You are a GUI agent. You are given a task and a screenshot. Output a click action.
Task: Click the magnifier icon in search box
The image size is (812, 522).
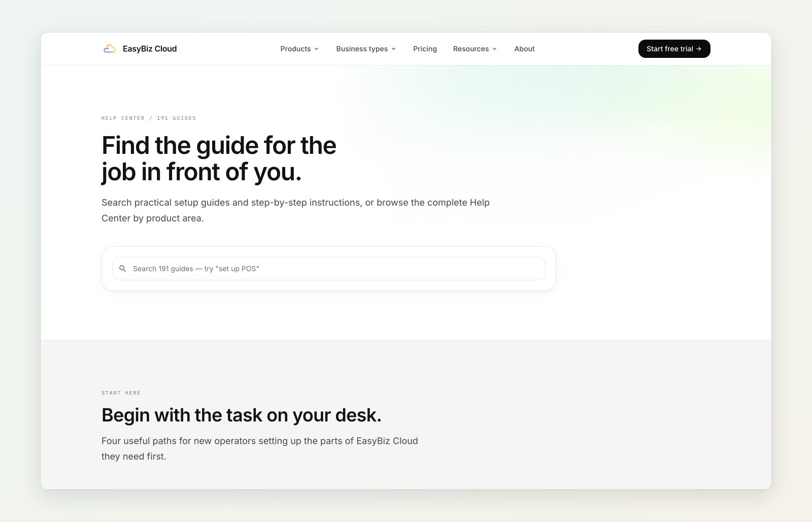coord(123,269)
